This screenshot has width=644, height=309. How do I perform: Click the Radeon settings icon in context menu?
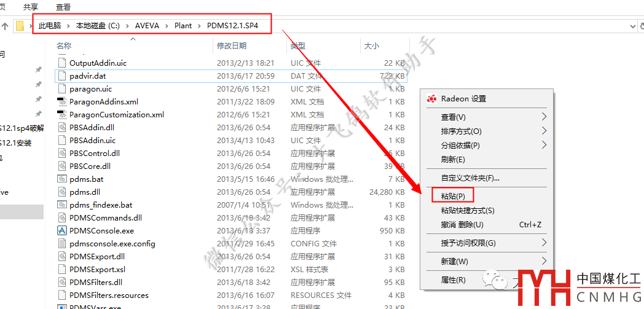click(432, 99)
